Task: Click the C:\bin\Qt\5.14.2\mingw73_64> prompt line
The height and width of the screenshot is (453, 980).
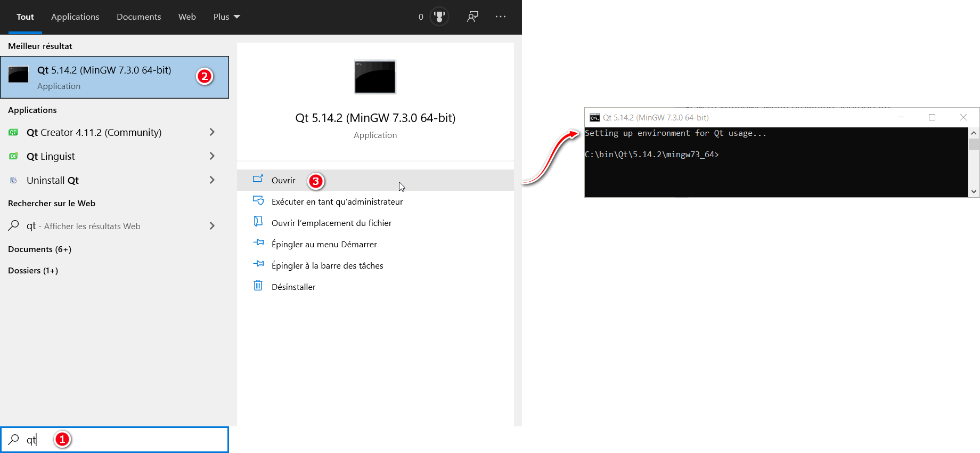Action: coord(652,155)
